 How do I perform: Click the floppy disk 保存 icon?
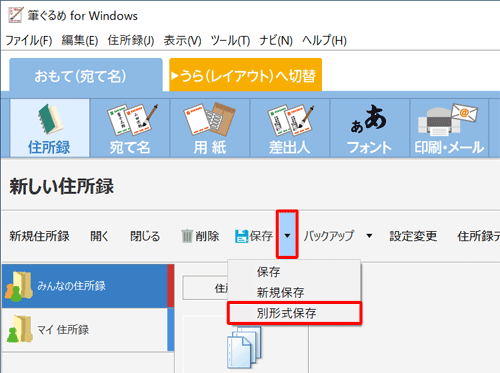[241, 236]
